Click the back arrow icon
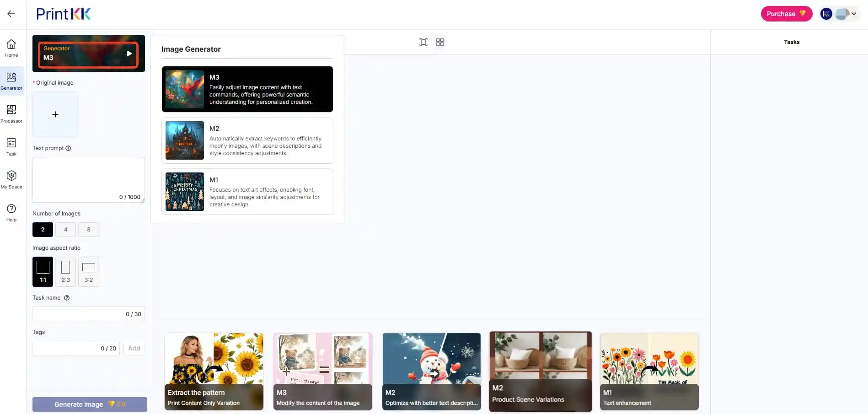This screenshot has height=414, width=868. tap(11, 14)
